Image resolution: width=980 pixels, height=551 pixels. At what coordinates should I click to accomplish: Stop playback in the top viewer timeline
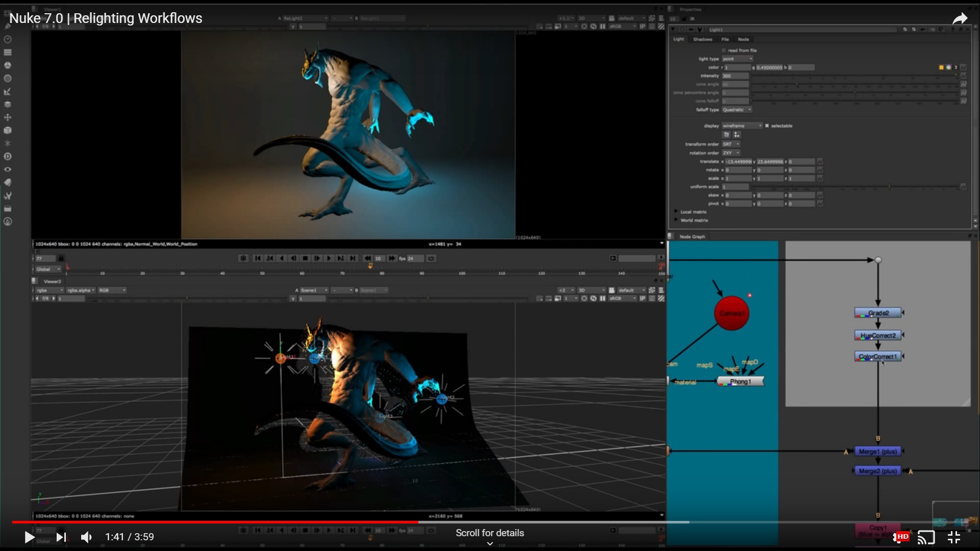305,258
